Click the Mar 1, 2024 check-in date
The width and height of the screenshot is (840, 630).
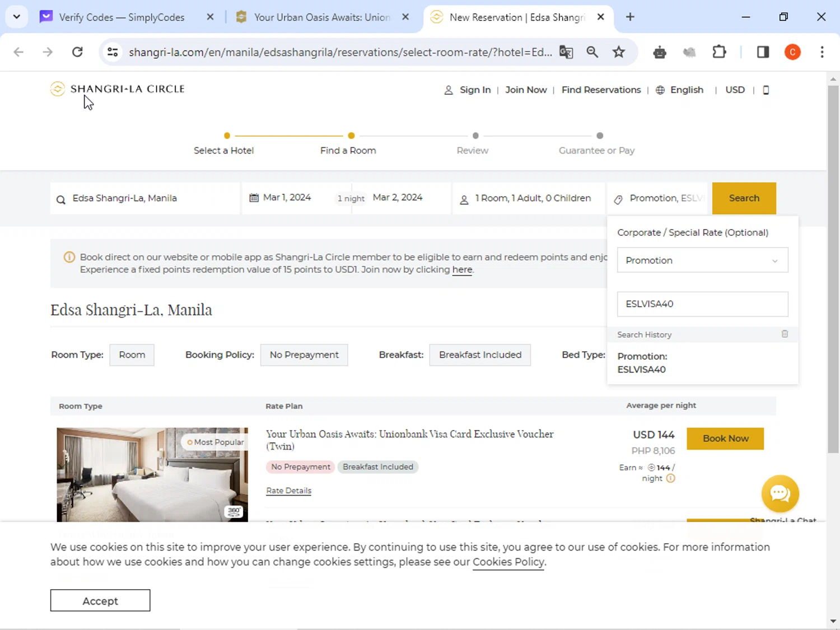[287, 198]
